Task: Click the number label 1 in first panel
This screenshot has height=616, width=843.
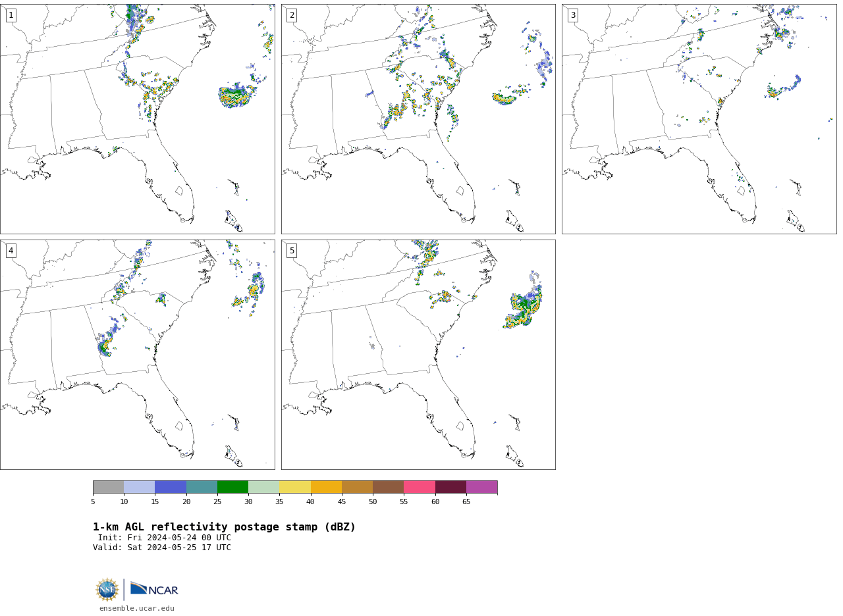Action: click(11, 15)
